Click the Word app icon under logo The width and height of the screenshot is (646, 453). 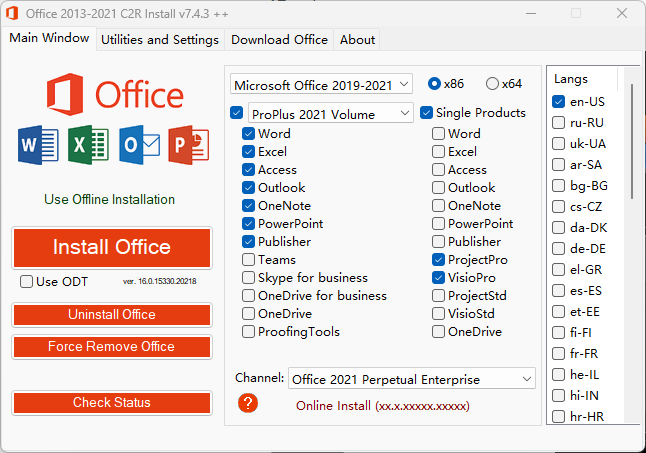[38, 145]
